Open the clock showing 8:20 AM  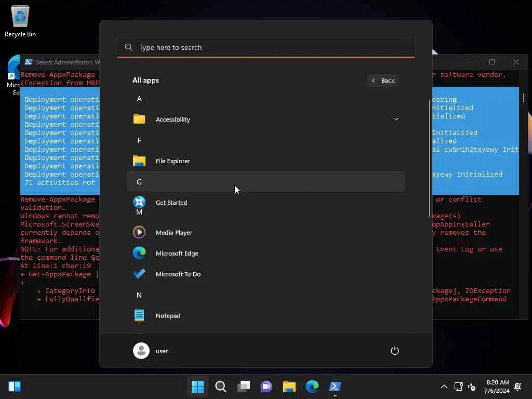(497, 387)
